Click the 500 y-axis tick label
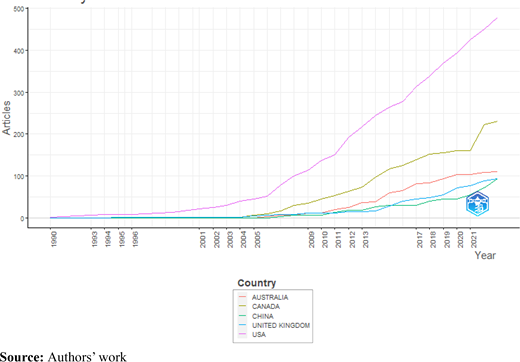Screen dimensions: 520x362 pyautogui.click(x=19, y=9)
